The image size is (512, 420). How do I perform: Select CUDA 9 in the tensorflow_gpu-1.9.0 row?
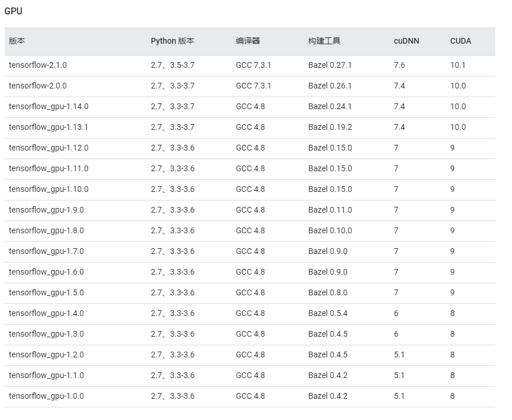point(452,210)
